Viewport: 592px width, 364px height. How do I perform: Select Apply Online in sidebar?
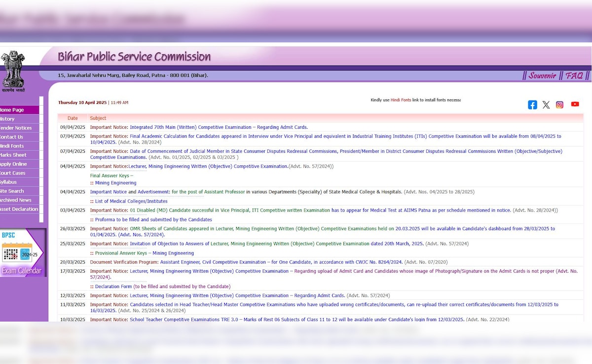[14, 164]
